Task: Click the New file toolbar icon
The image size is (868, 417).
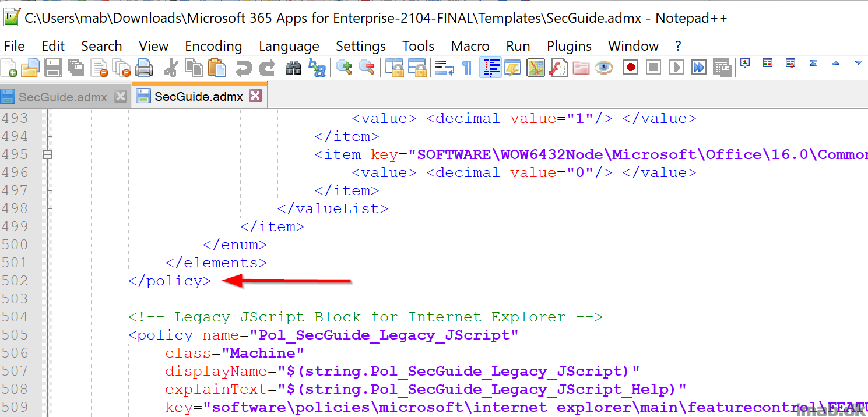Action: [x=8, y=68]
